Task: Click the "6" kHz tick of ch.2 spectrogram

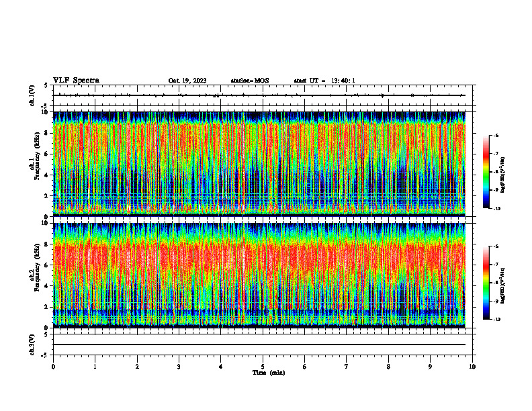Action: (46, 265)
